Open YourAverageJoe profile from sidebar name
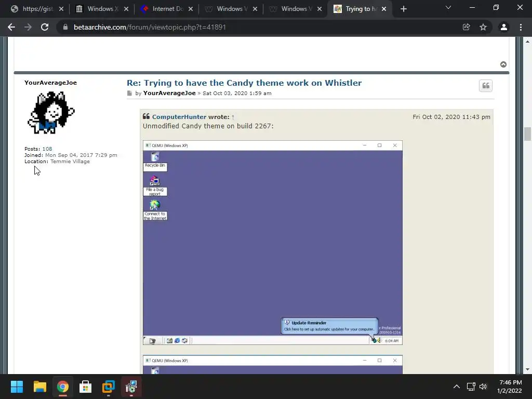 click(50, 83)
